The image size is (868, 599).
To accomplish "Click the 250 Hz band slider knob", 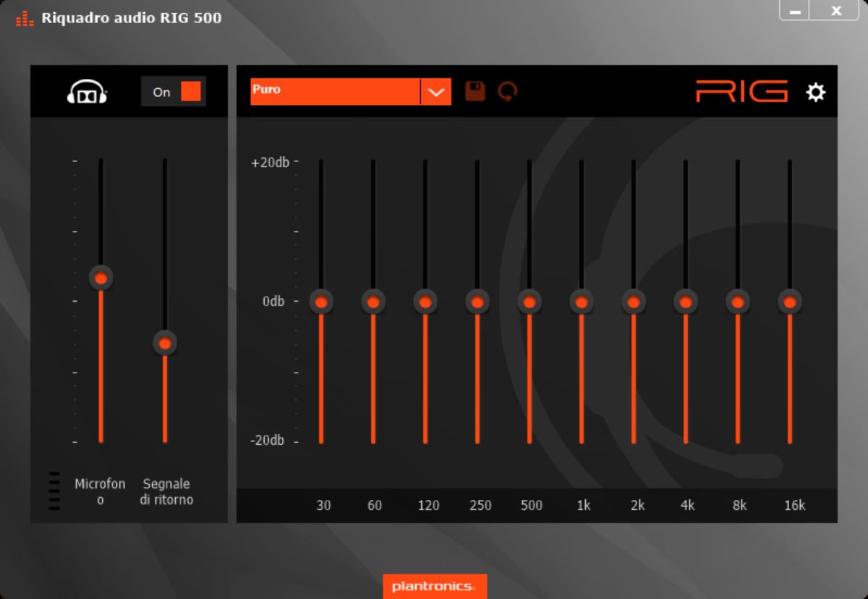I will tap(477, 302).
